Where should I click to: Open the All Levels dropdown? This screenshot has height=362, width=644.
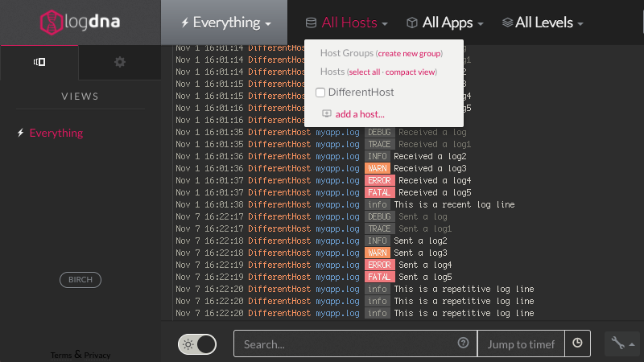pos(543,23)
